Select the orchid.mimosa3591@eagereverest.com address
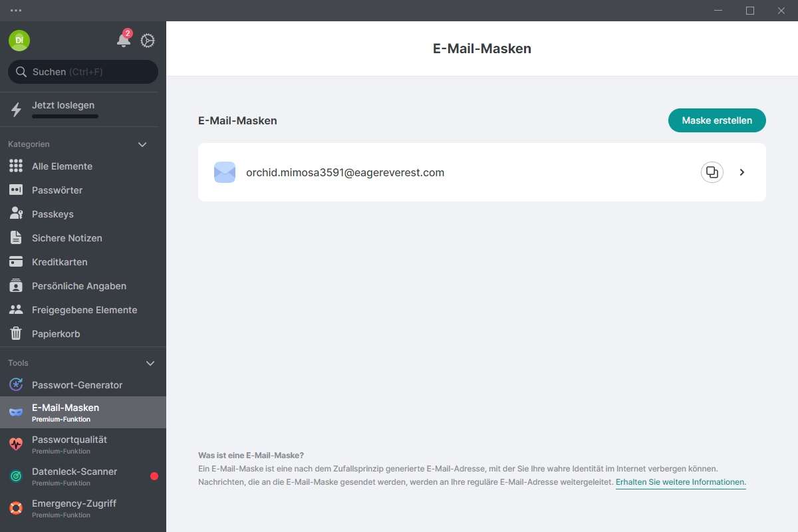798x532 pixels. (x=345, y=172)
